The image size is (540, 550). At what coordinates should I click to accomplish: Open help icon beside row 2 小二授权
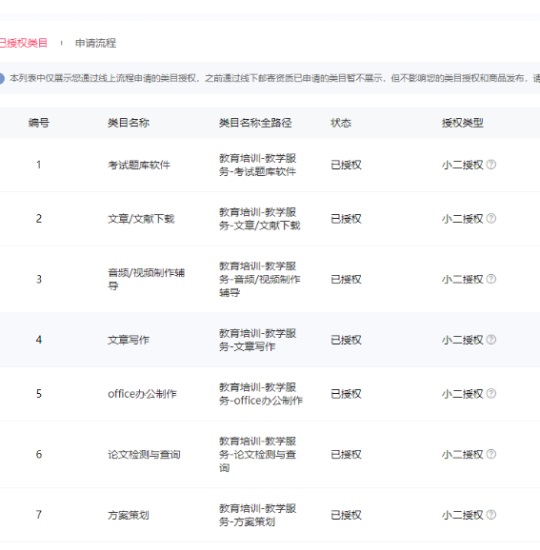[492, 219]
